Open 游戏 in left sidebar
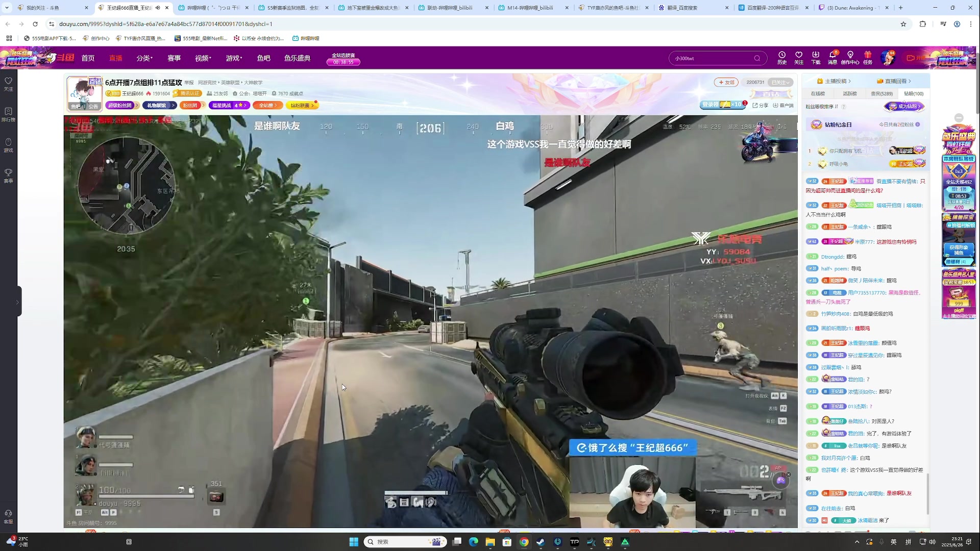Screen dimensions: 980x551 [8, 145]
